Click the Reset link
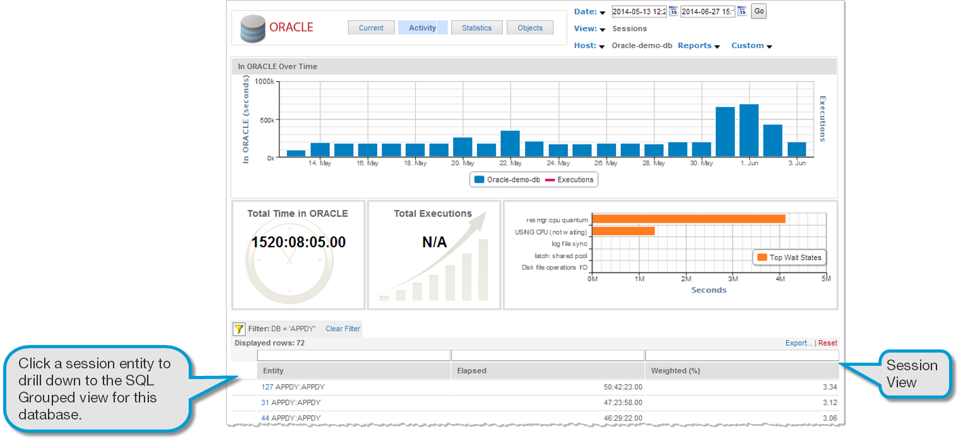Image resolution: width=980 pixels, height=439 pixels. point(828,343)
